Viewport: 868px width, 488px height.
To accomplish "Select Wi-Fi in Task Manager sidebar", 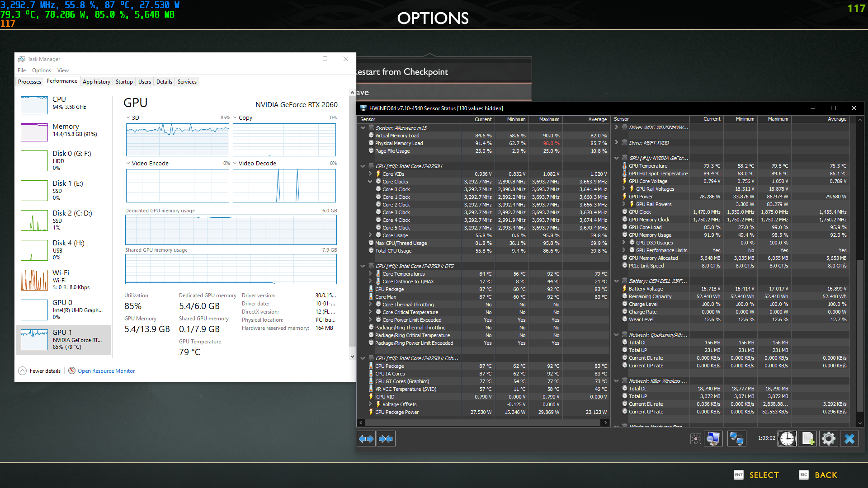I will pos(64,280).
